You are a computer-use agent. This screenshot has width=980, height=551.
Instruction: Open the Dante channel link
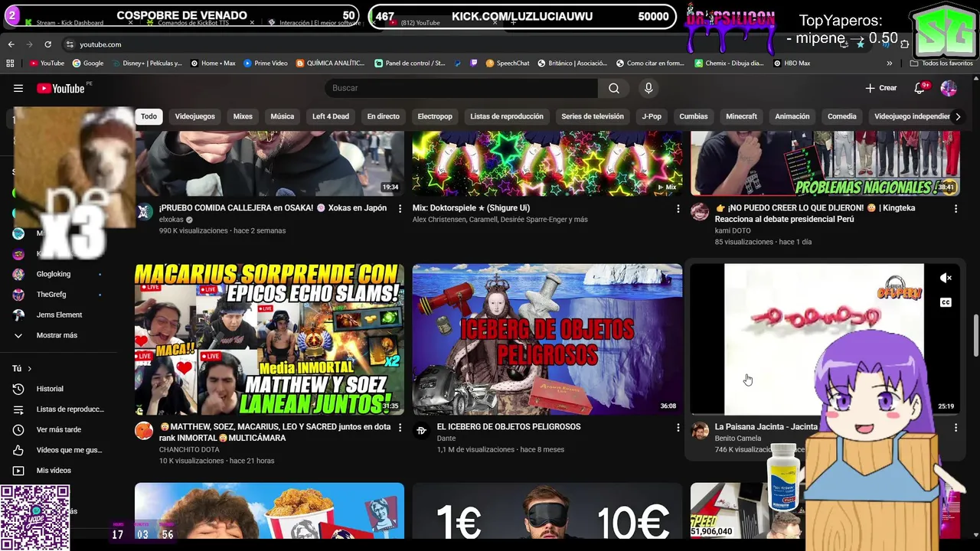point(446,438)
